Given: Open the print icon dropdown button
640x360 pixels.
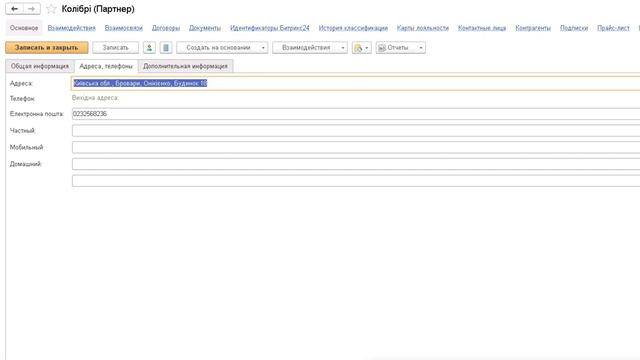Looking at the screenshot, I should pos(362,48).
